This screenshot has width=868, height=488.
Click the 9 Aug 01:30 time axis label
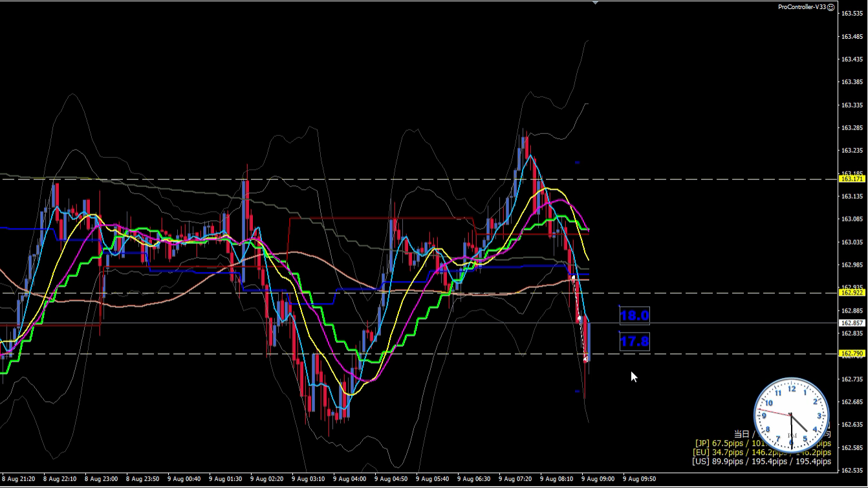[x=226, y=479]
